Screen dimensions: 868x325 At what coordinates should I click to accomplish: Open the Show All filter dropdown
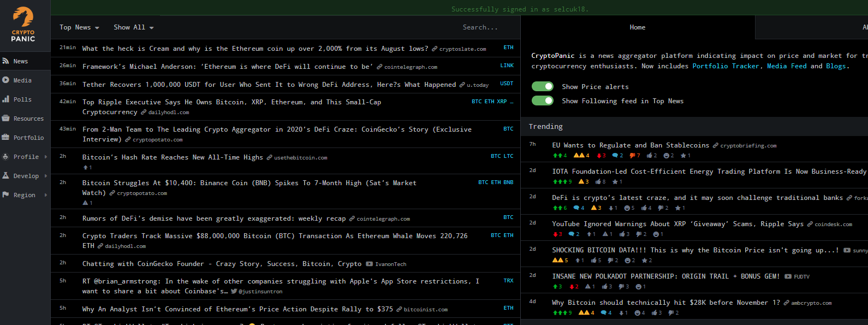pos(133,27)
